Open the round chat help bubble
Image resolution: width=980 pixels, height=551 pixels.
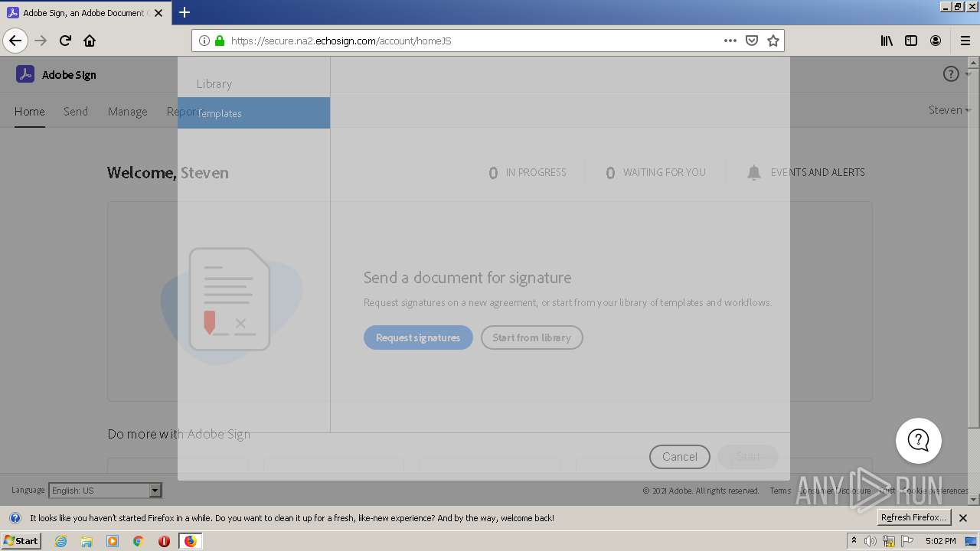919,441
